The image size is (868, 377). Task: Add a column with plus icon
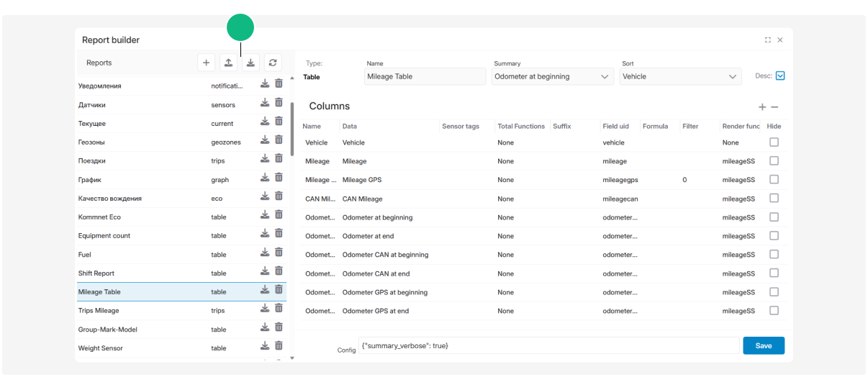tap(762, 107)
